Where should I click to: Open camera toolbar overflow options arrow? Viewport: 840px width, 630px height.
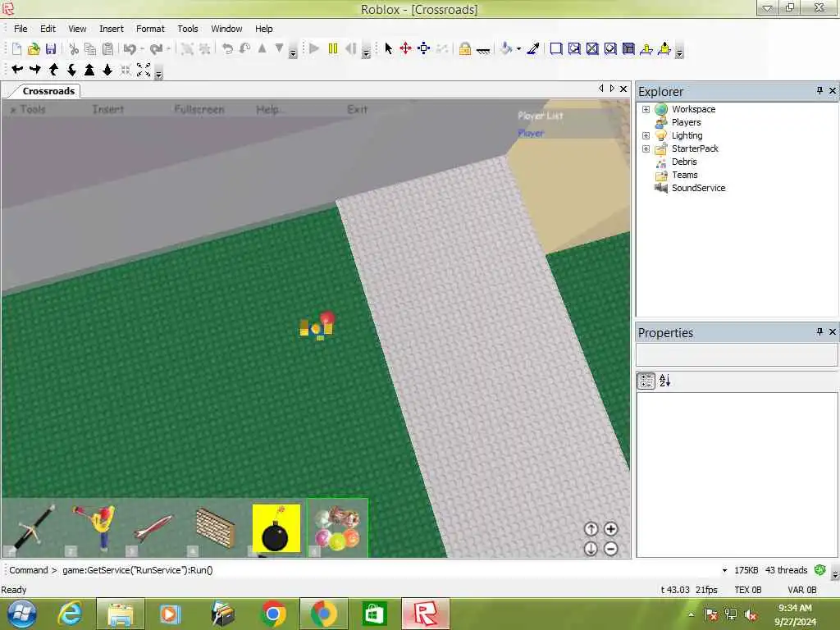(158, 75)
